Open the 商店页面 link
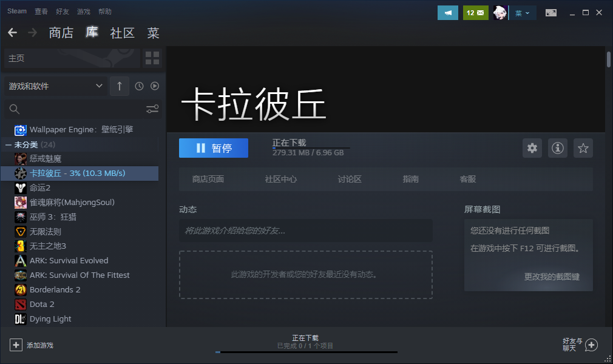613x364 pixels. coord(208,179)
